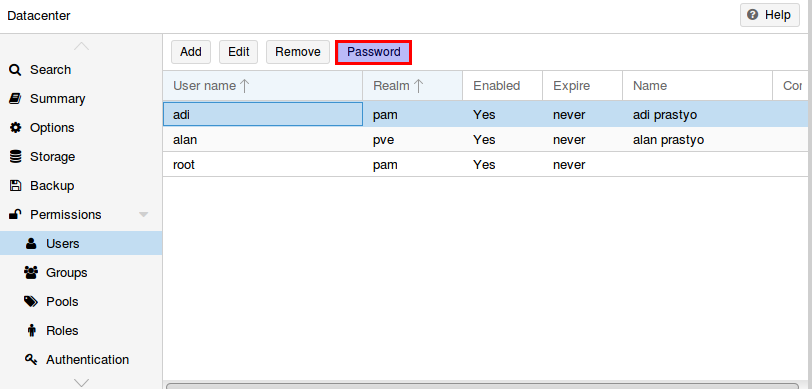Viewport: 812px width, 389px height.
Task: Click the Pools tags icon
Action: coord(32,301)
